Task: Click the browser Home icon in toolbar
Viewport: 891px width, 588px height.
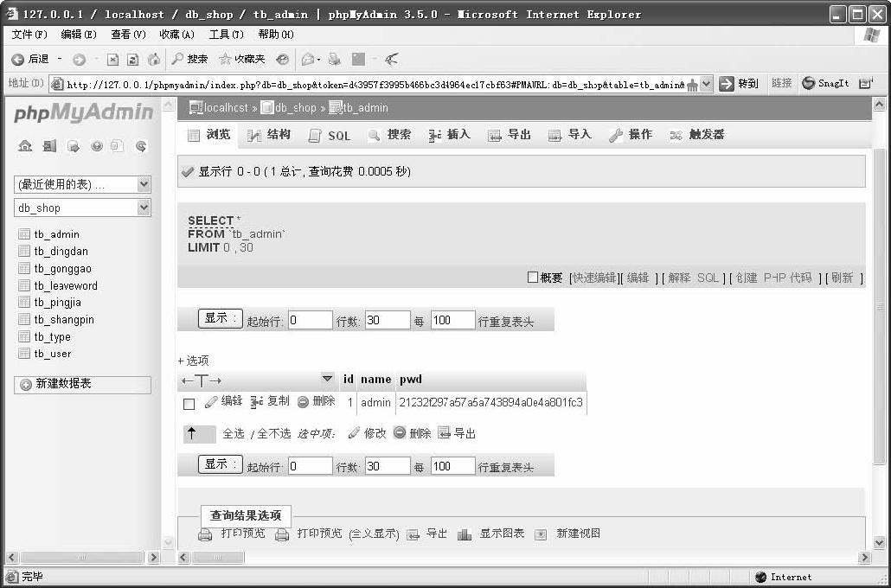Action: [x=153, y=59]
